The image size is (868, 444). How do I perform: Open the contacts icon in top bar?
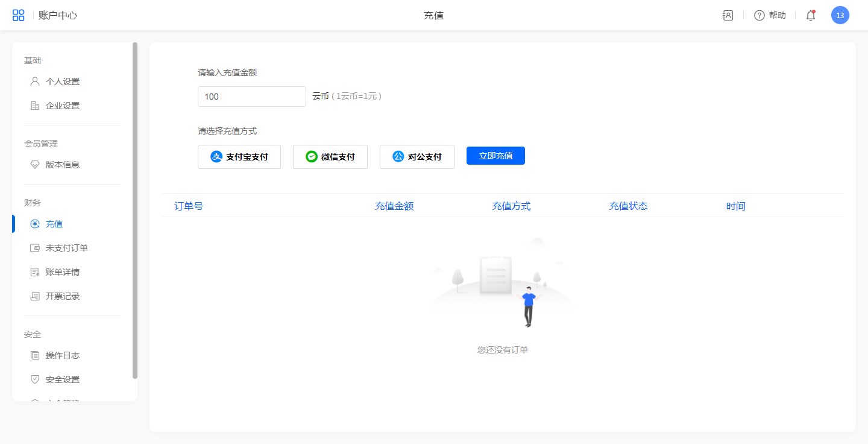[728, 16]
